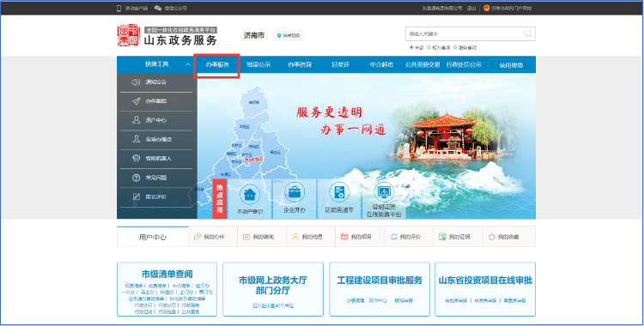The image size is (644, 326).
Task: Open the 行政处罚公示 nav tab
Action: tap(464, 65)
